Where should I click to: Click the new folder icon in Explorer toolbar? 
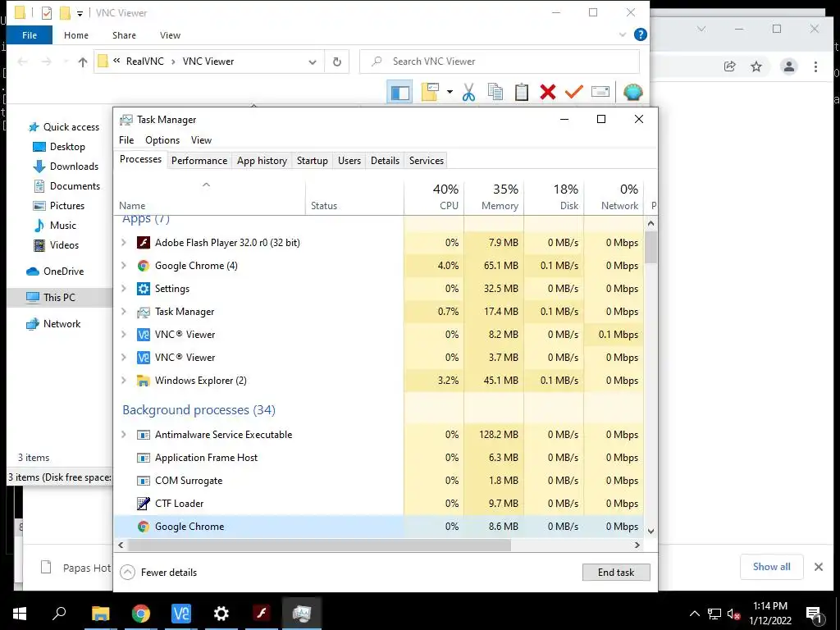click(430, 92)
